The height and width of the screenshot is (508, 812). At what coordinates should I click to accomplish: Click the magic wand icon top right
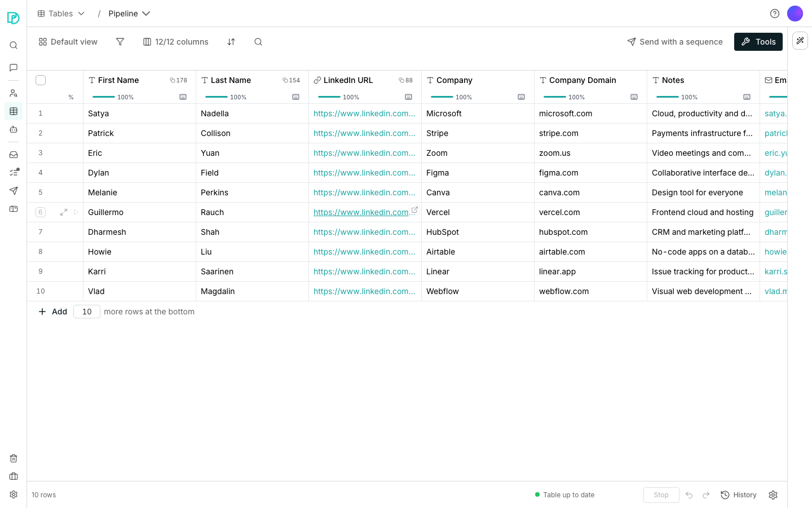[x=800, y=41]
